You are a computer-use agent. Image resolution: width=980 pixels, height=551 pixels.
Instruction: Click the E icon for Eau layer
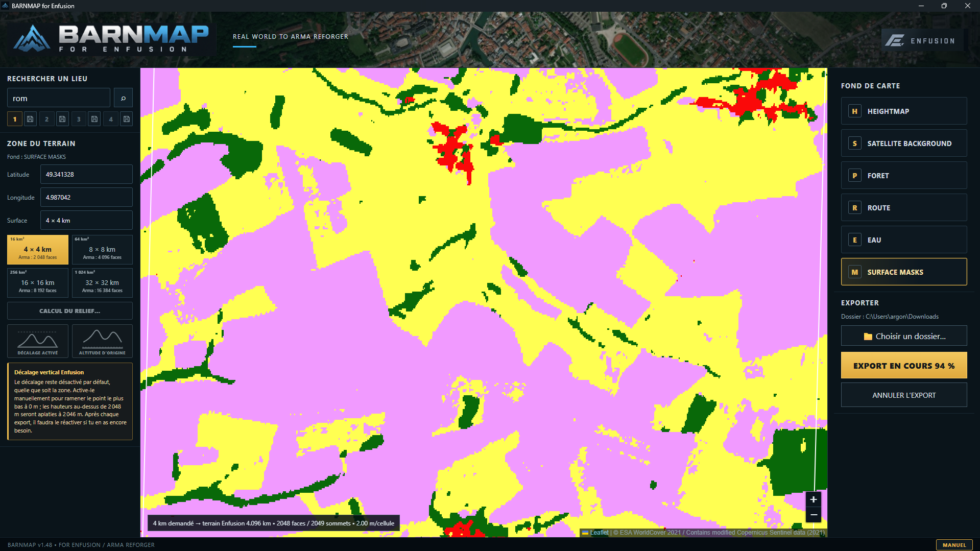(x=855, y=240)
